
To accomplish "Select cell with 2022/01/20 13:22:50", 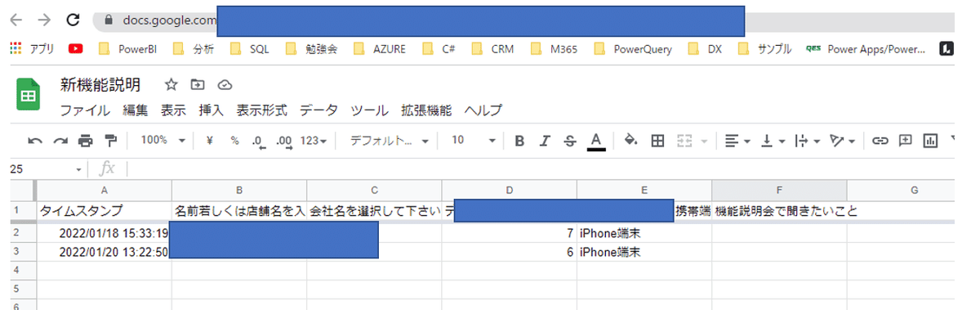I will tap(104, 252).
